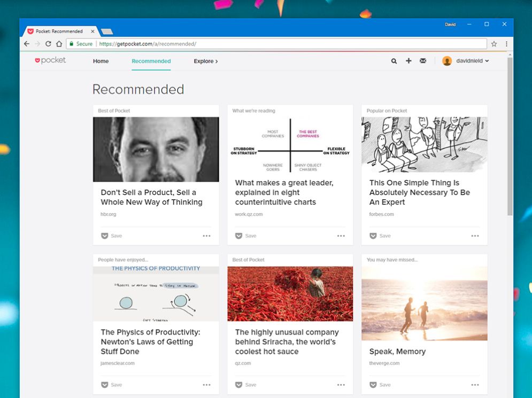532x398 pixels.
Task: Go to browser home via house icon
Action: click(59, 44)
